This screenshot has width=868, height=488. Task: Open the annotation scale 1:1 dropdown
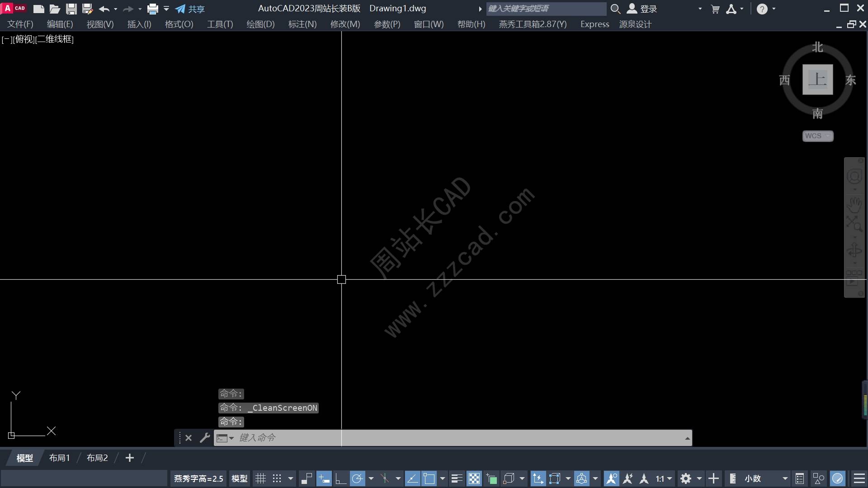click(x=664, y=479)
